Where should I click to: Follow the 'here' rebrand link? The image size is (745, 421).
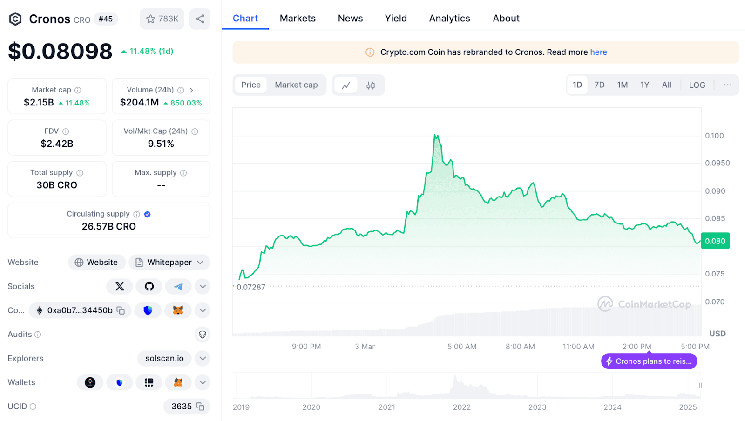[x=599, y=52]
